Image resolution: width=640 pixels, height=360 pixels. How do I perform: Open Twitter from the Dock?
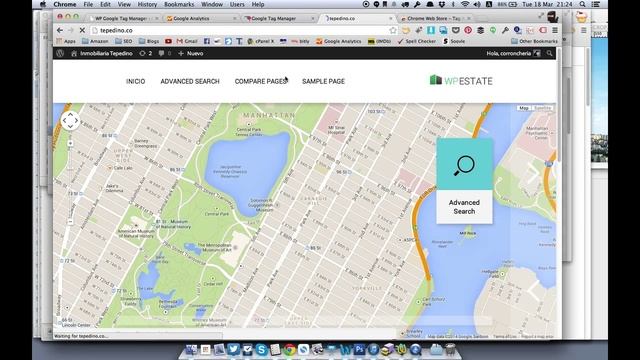[233, 349]
